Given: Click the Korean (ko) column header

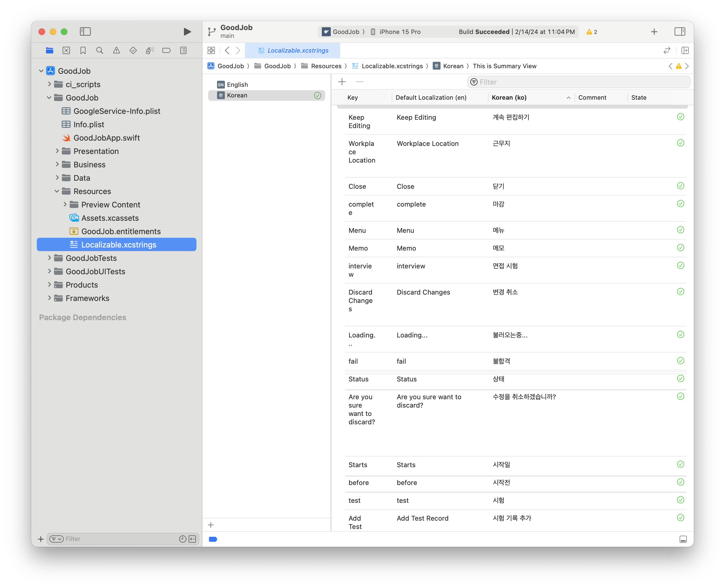Looking at the screenshot, I should tap(509, 97).
